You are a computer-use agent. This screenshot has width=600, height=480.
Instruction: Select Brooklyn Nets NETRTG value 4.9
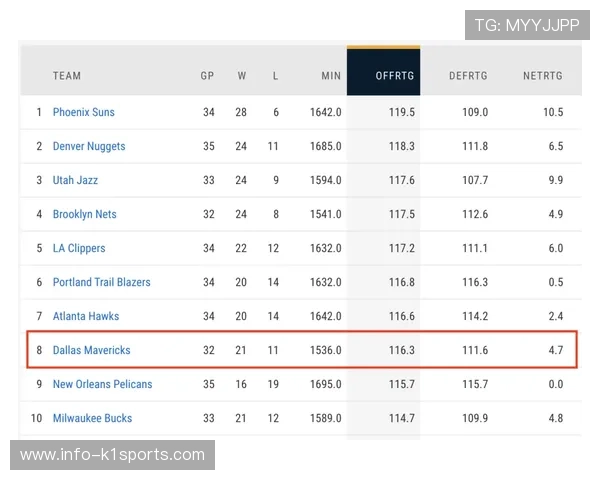click(x=556, y=214)
